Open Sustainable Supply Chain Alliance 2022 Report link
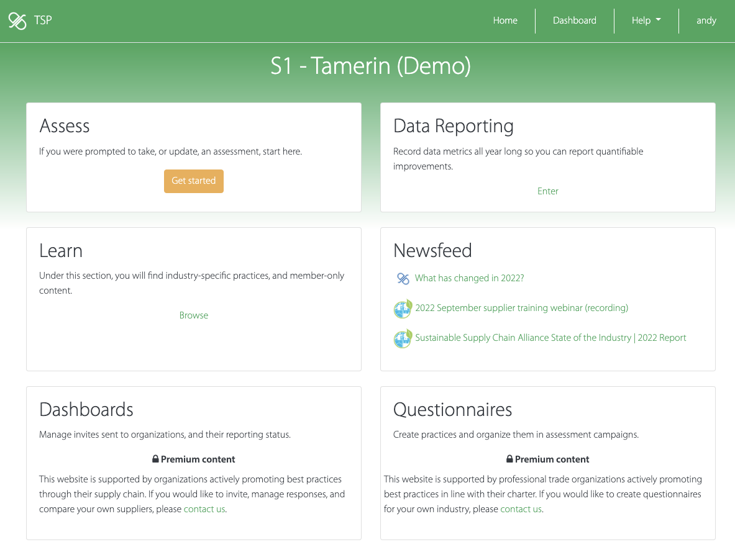This screenshot has width=735, height=560. (x=550, y=338)
